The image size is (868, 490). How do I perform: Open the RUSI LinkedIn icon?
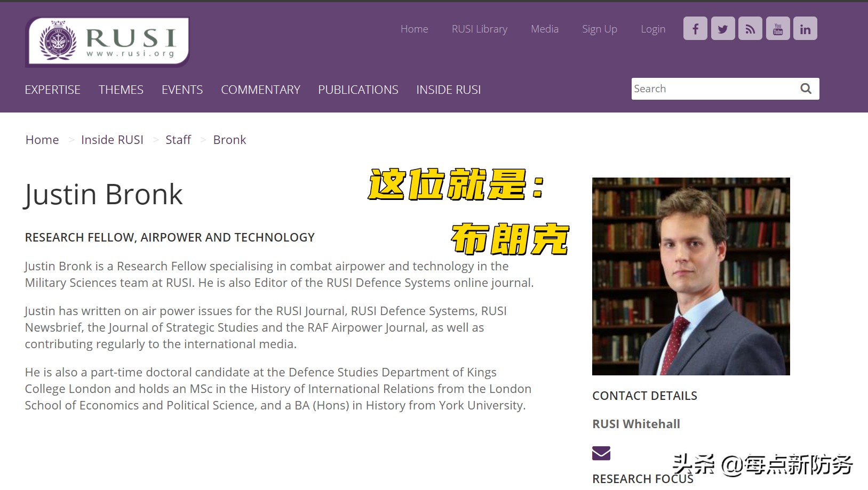click(805, 28)
